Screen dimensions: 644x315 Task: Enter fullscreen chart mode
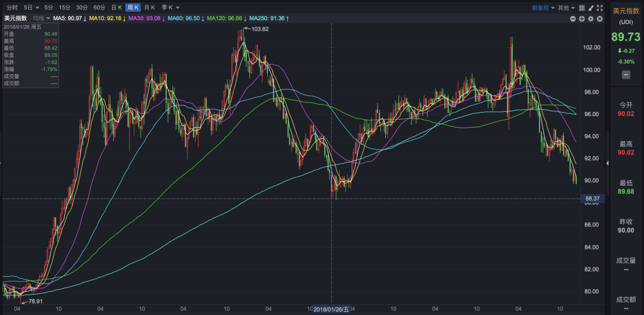coord(599,8)
